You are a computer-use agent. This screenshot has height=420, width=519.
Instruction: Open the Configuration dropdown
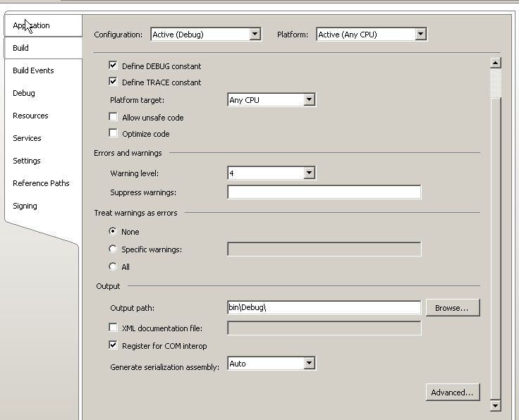(206, 34)
